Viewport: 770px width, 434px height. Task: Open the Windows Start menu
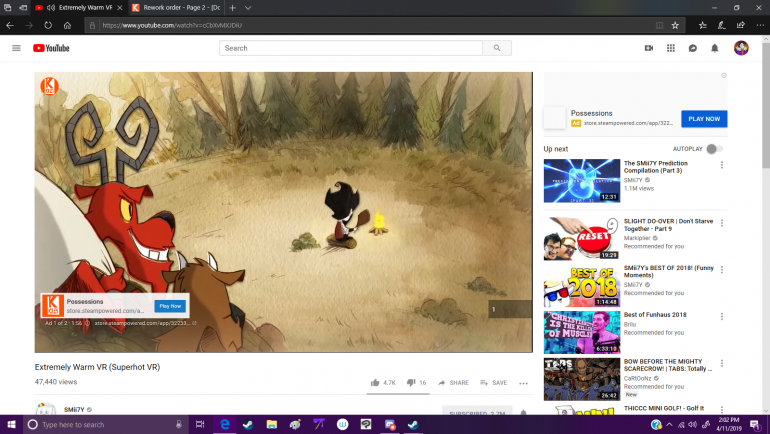pyautogui.click(x=11, y=424)
